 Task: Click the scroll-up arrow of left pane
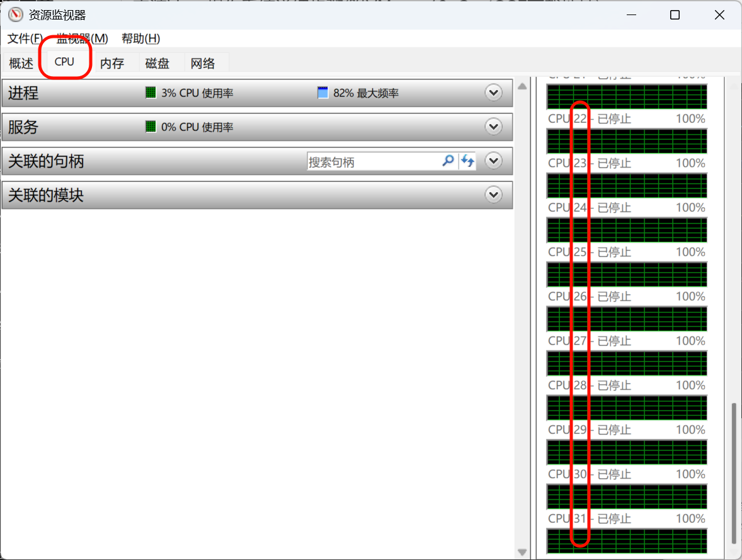(x=522, y=85)
